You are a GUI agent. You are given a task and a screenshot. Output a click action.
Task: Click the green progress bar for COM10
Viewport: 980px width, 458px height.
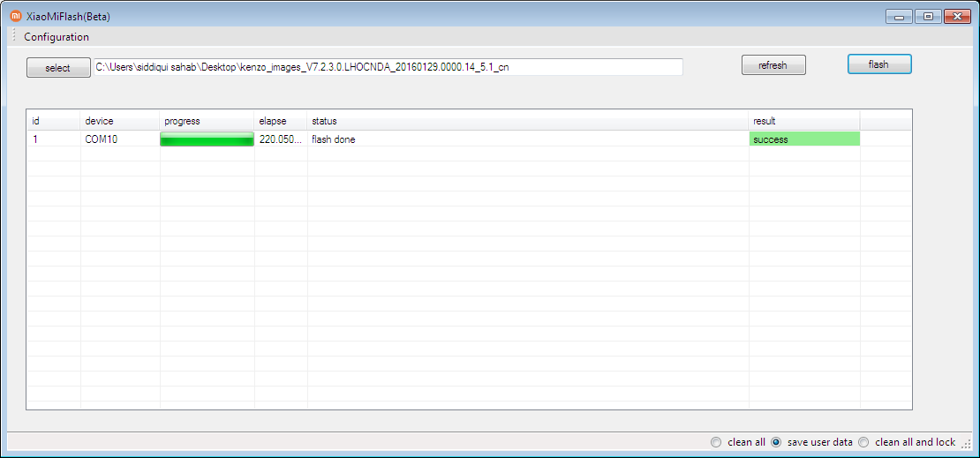207,139
